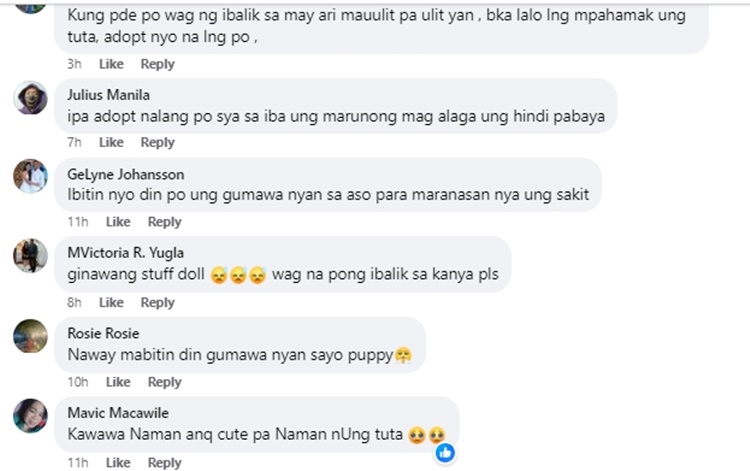
Task: Reply to MVictoria R. Yugla's comment
Action: (x=157, y=302)
